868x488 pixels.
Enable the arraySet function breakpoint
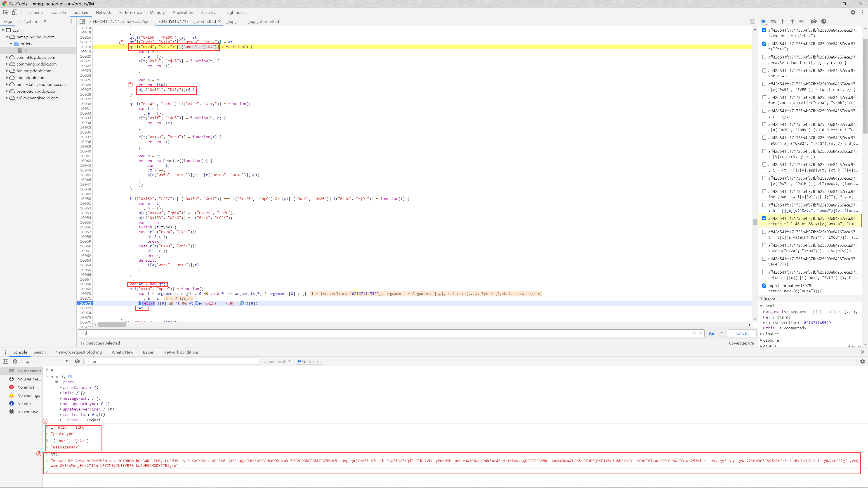(x=764, y=57)
